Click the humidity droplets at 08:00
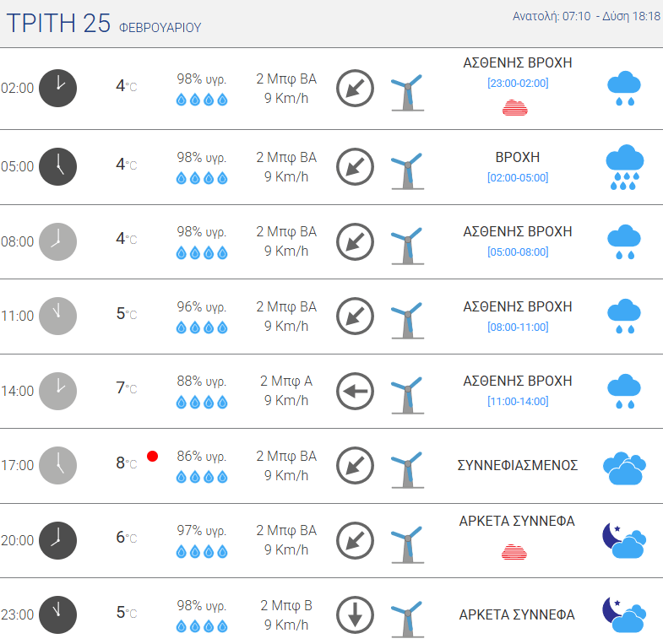The width and height of the screenshot is (663, 644). click(x=202, y=252)
